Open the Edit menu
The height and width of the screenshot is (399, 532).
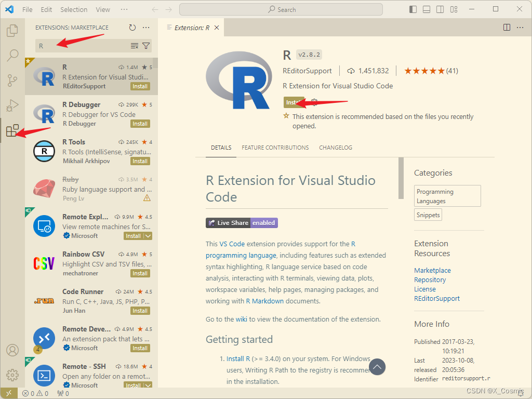click(46, 9)
